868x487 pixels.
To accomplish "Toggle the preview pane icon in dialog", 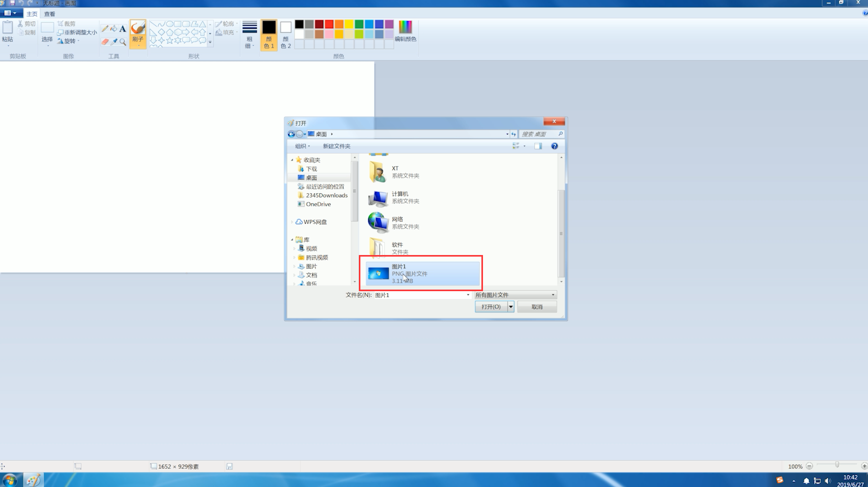I will 538,146.
